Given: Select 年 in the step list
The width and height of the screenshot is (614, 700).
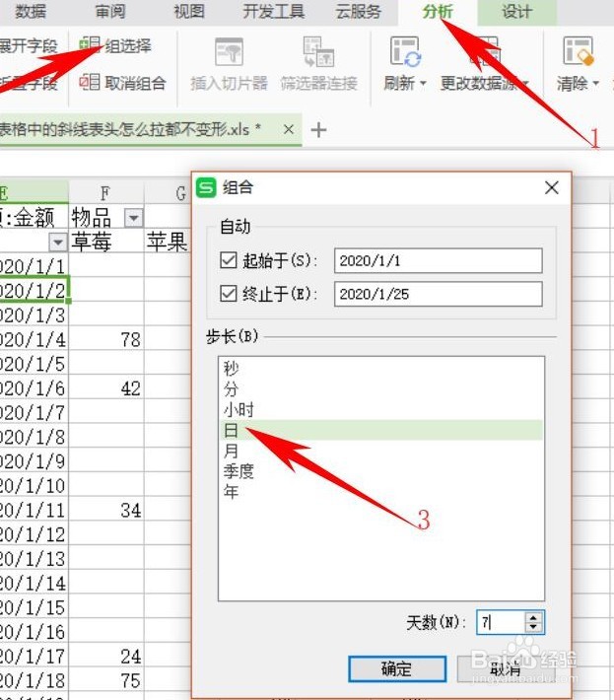Looking at the screenshot, I should [x=381, y=492].
